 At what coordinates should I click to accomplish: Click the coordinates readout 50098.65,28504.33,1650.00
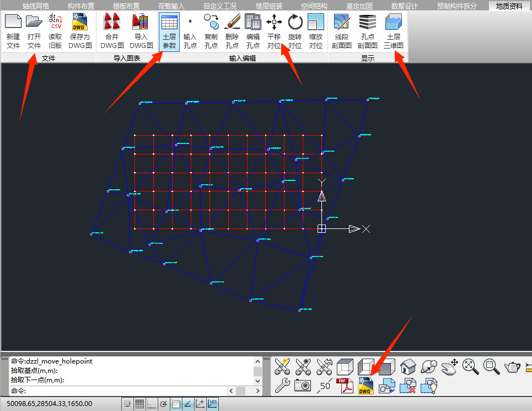49,403
